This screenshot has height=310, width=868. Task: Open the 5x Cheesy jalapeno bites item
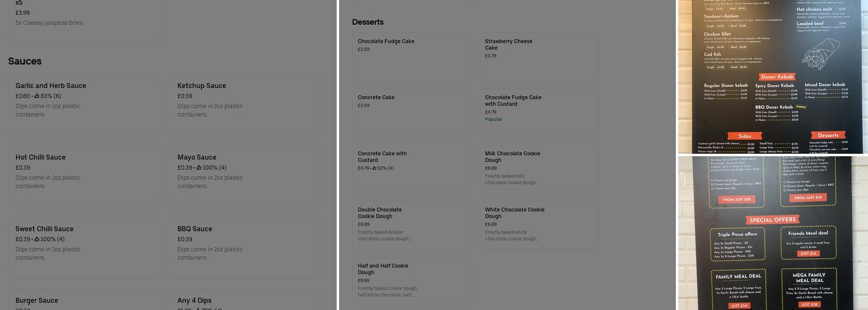tap(84, 19)
